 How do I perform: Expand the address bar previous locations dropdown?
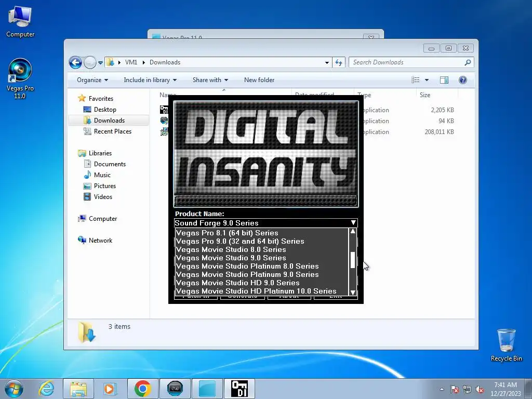click(x=327, y=63)
